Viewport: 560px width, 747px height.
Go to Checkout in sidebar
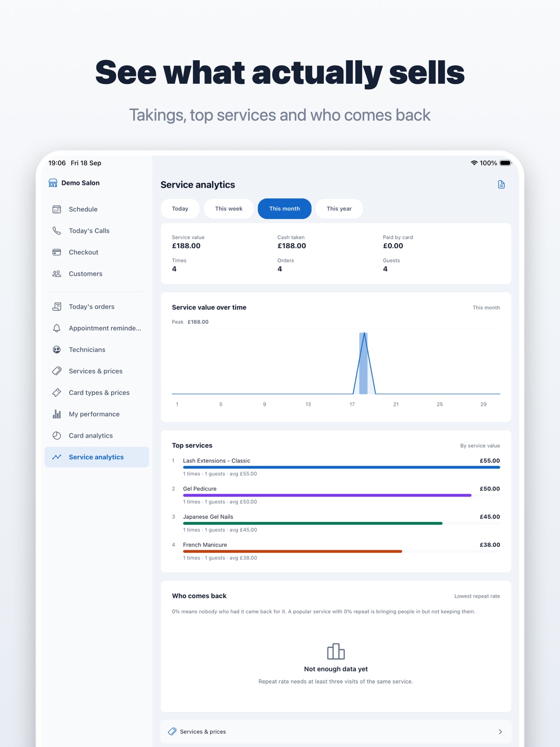click(97, 252)
